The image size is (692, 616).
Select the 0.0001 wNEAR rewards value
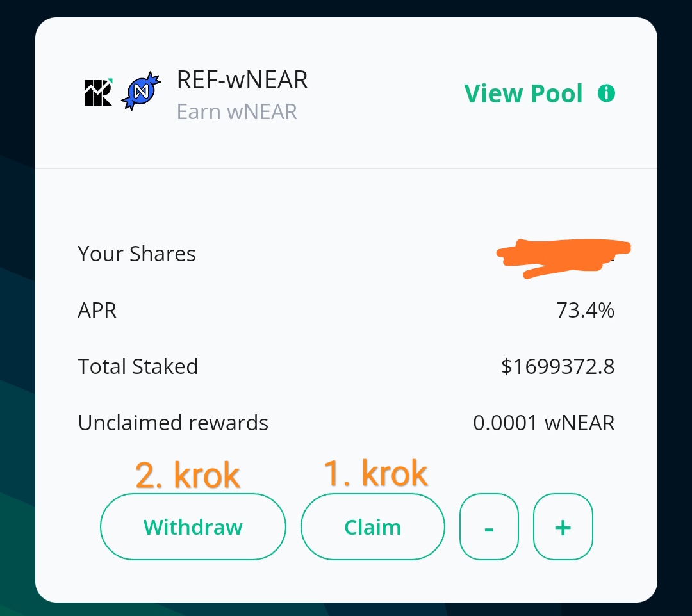(543, 423)
